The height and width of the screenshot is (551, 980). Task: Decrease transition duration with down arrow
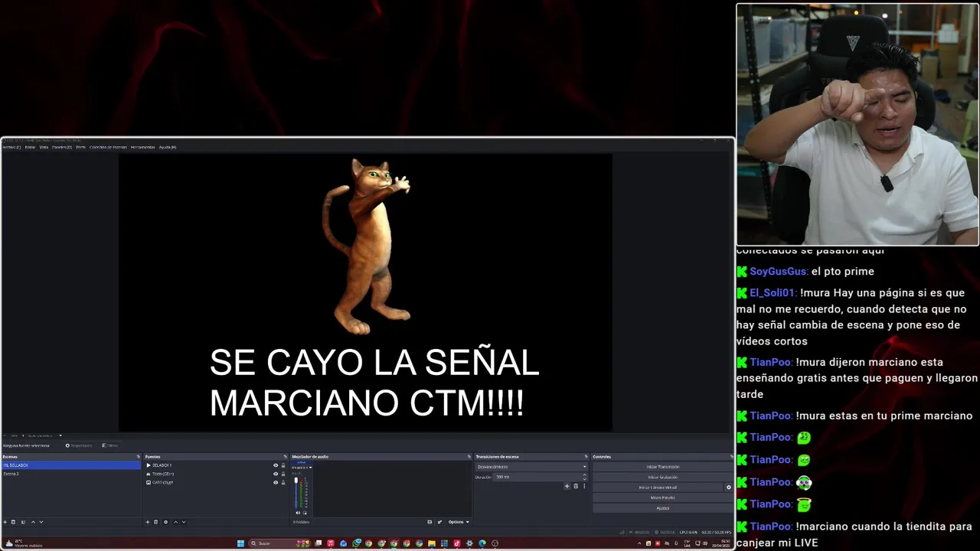click(x=584, y=479)
